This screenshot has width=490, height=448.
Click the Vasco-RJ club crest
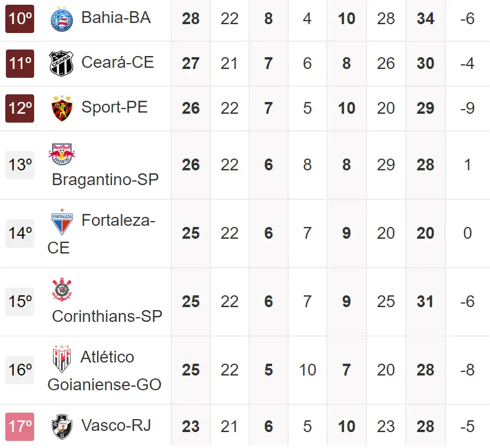tap(61, 426)
